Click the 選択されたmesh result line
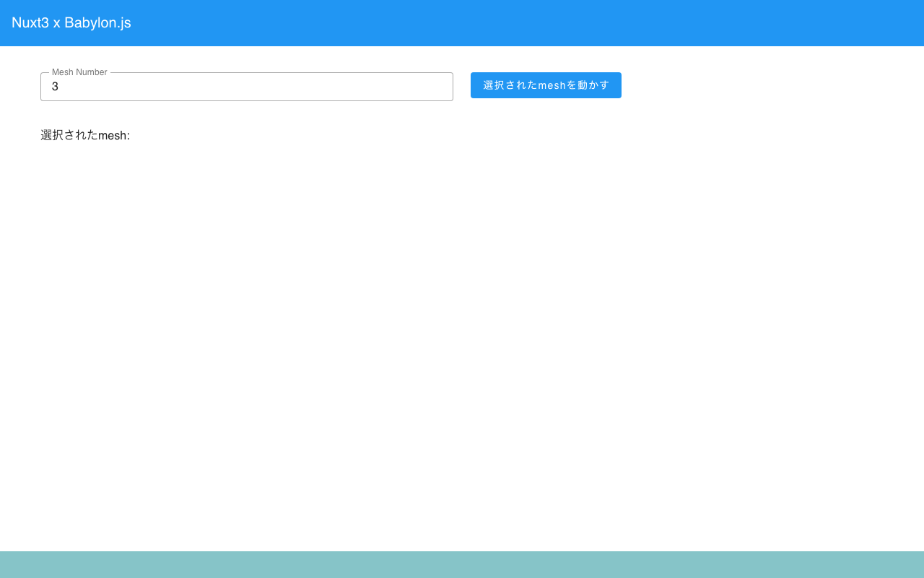This screenshot has height=578, width=924. click(85, 135)
